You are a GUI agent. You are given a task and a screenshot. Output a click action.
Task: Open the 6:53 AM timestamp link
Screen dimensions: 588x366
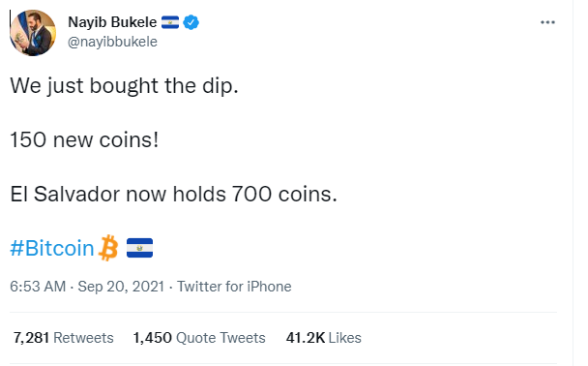coord(38,287)
